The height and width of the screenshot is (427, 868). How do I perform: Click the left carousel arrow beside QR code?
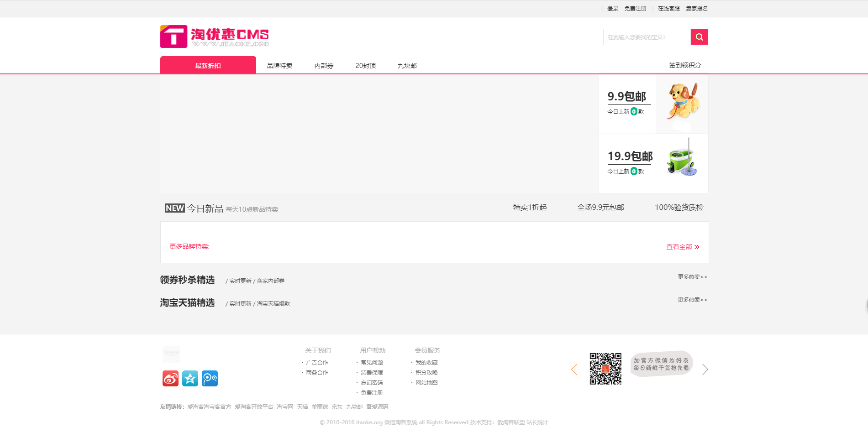pyautogui.click(x=574, y=370)
